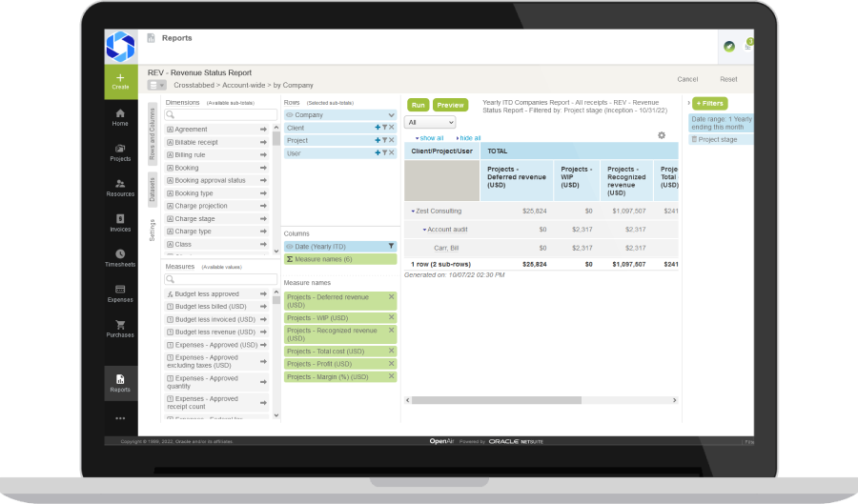The height and width of the screenshot is (504, 858).
Task: Click show all to expand rows
Action: 431,138
